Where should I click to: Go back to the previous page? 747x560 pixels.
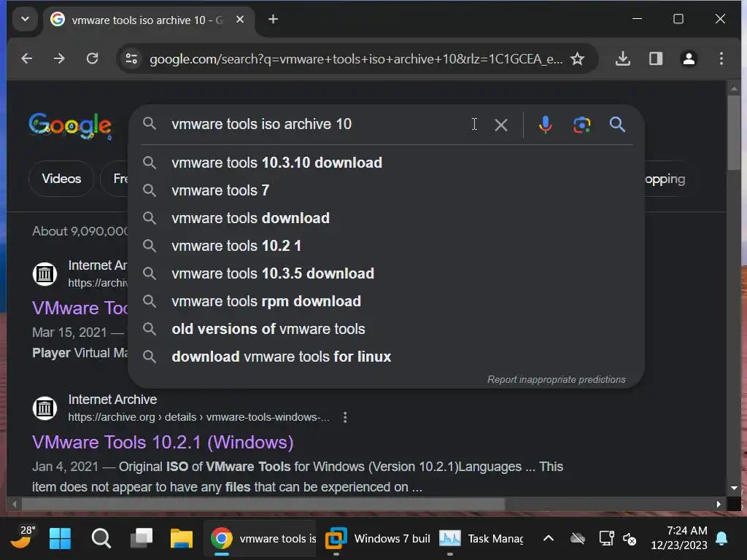(27, 58)
